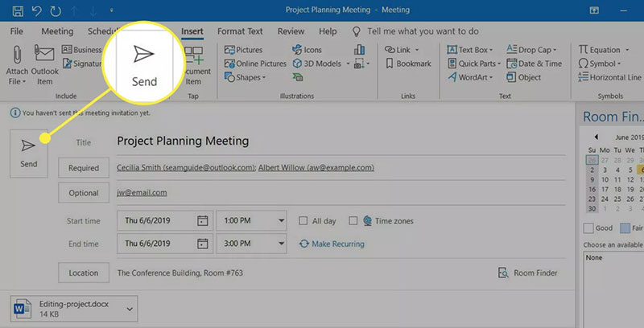Open the WordArt gallery

click(x=470, y=77)
